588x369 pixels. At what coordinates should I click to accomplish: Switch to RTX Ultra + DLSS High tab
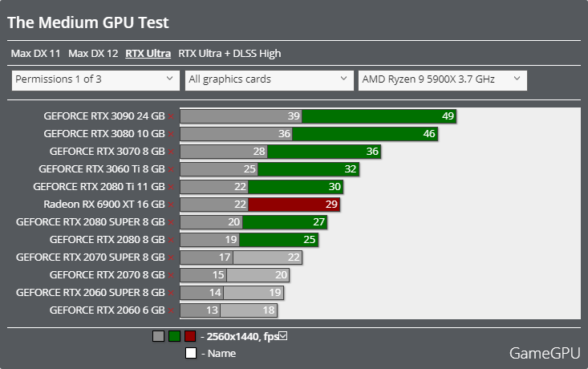tap(229, 54)
